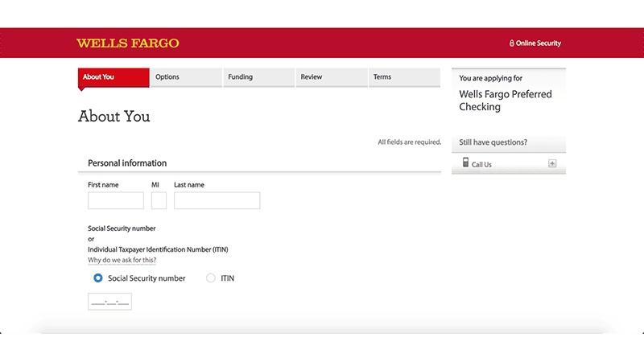
Task: Select the Review tab
Action: [330, 77]
